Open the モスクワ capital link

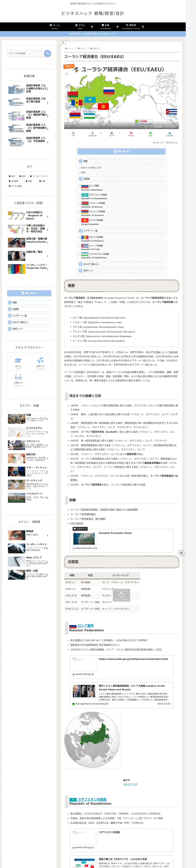pyautogui.click(x=130, y=784)
